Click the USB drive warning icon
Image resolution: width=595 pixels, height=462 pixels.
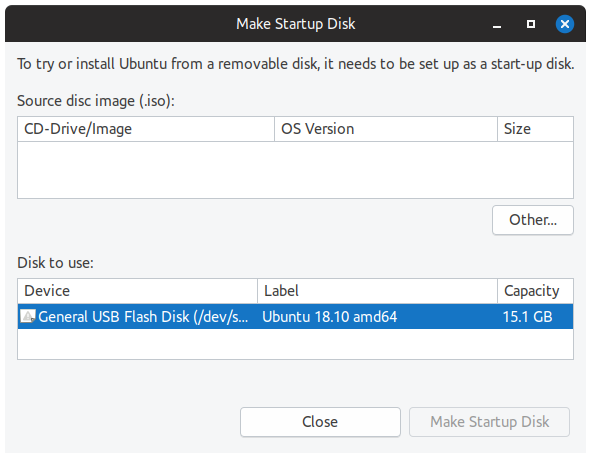coord(28,316)
